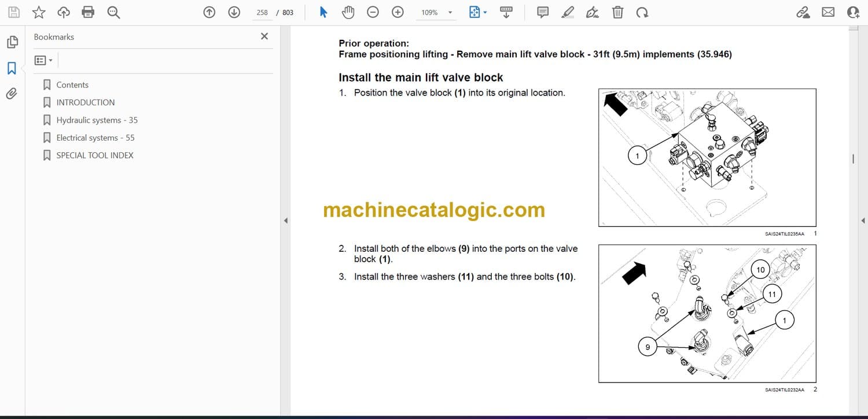Expand the fit page options dropdown

click(485, 13)
